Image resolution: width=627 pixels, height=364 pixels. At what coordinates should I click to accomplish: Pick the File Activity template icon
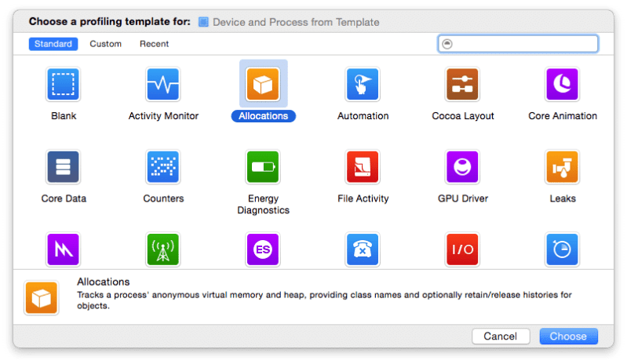click(x=363, y=167)
